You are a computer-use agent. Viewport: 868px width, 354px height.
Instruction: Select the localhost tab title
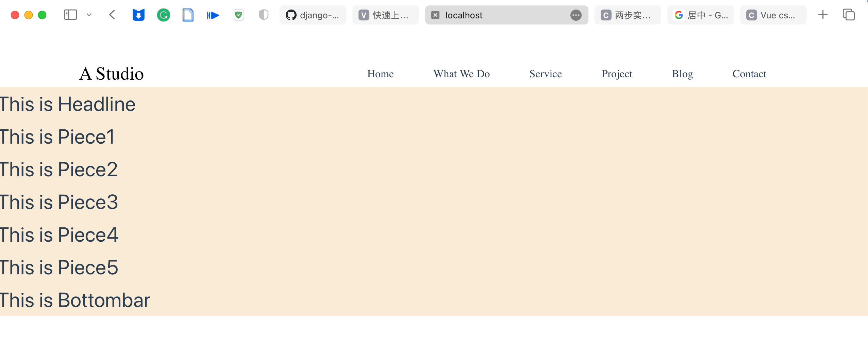point(464,15)
